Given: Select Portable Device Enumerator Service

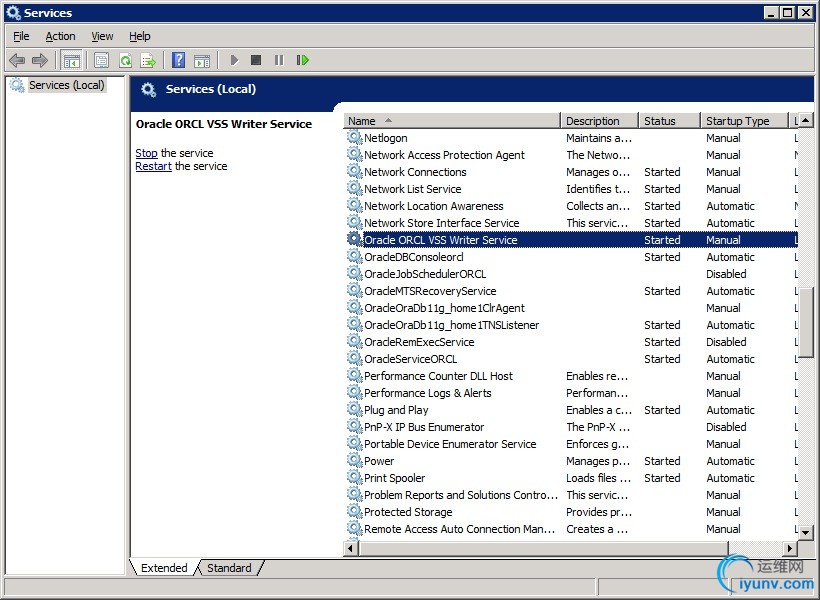Looking at the screenshot, I should [x=571, y=444].
